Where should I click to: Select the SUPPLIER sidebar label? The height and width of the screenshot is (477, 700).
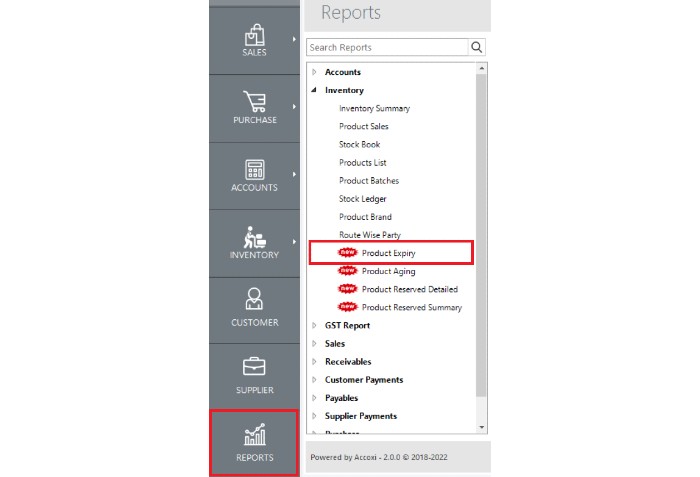click(x=255, y=390)
